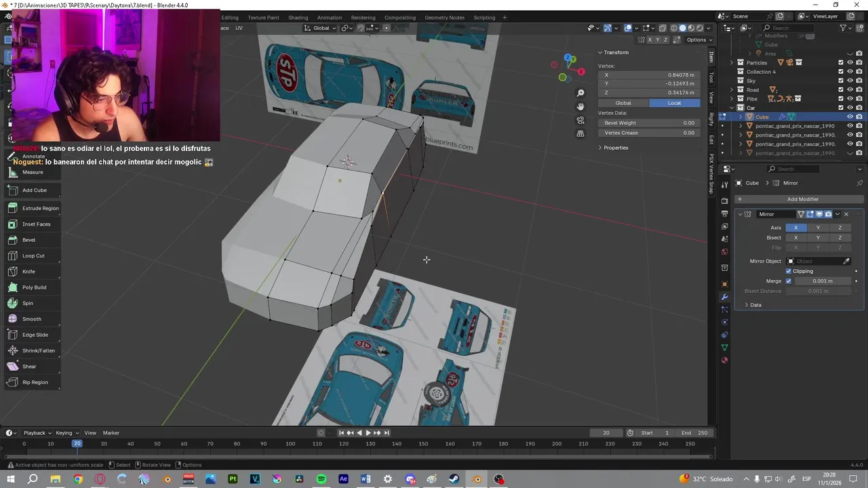Select the Smooth tool

33,319
